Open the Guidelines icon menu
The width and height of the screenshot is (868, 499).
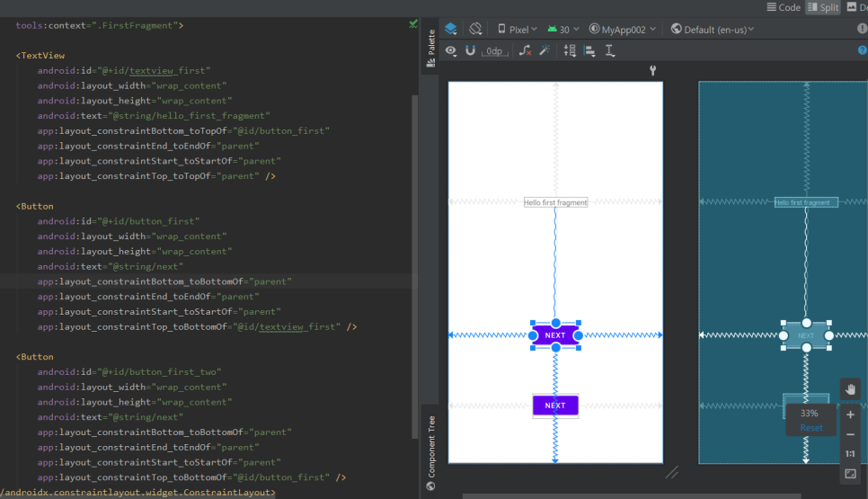(x=609, y=51)
